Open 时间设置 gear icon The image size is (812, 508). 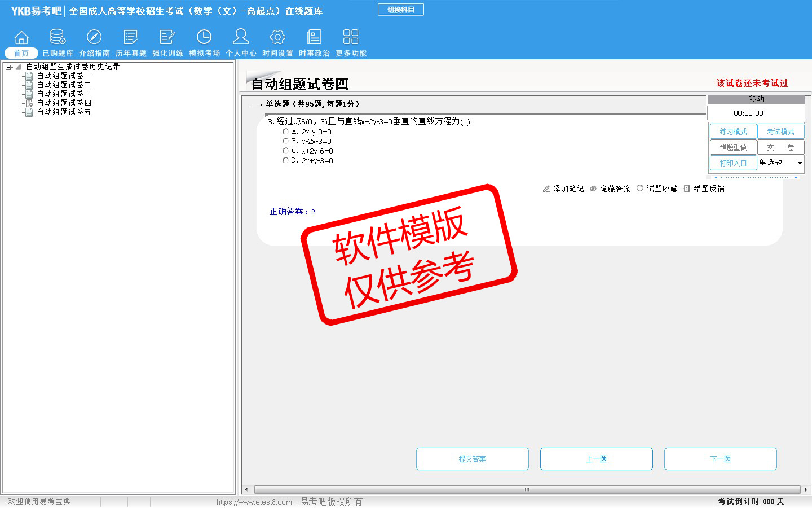(x=277, y=37)
